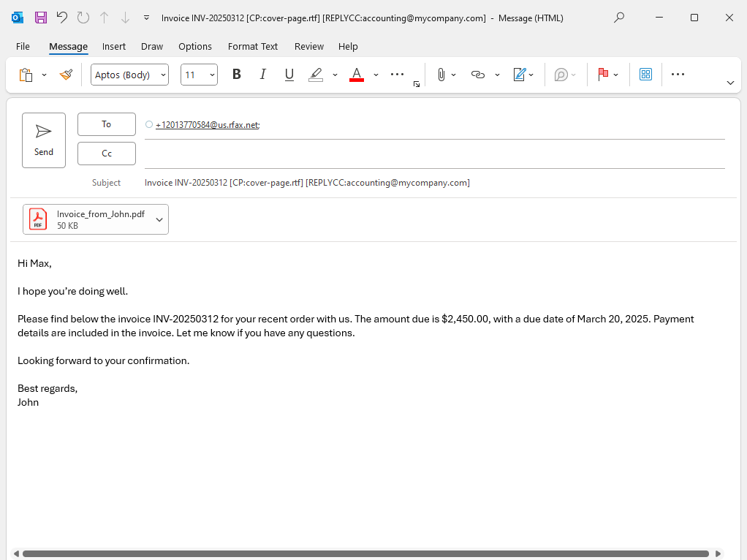This screenshot has width=747, height=560.
Task: Click the Outlook app icon in title bar
Action: coord(18,18)
